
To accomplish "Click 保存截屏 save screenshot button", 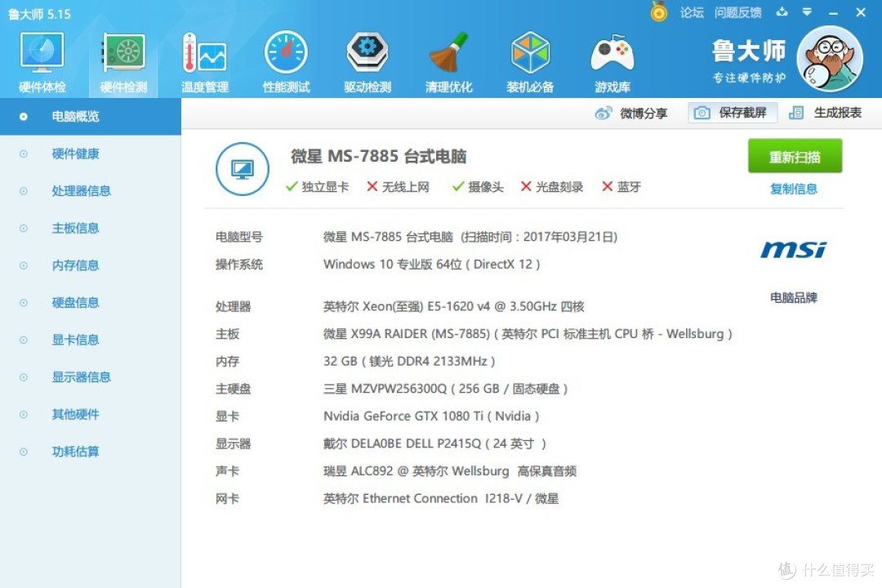I will click(x=733, y=113).
